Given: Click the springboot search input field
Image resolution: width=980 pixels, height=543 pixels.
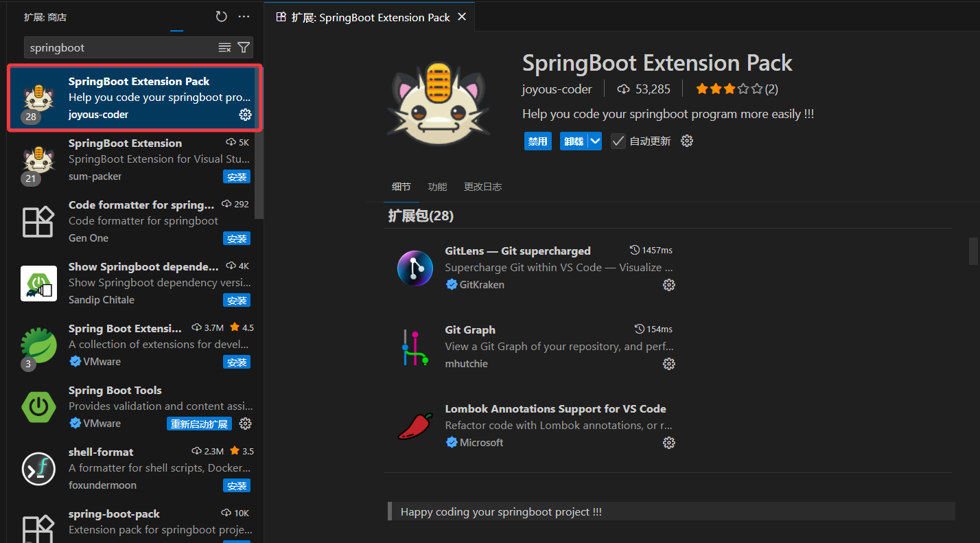Looking at the screenshot, I should (x=121, y=47).
